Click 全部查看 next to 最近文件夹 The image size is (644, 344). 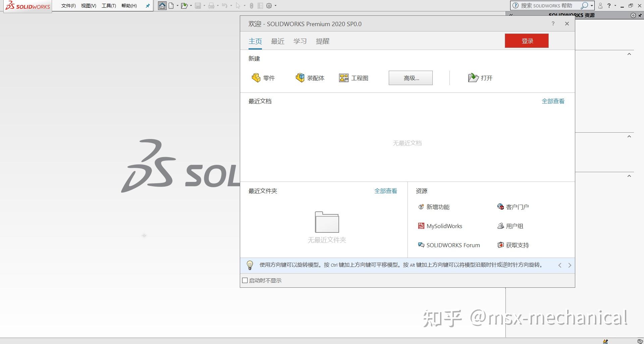386,191
